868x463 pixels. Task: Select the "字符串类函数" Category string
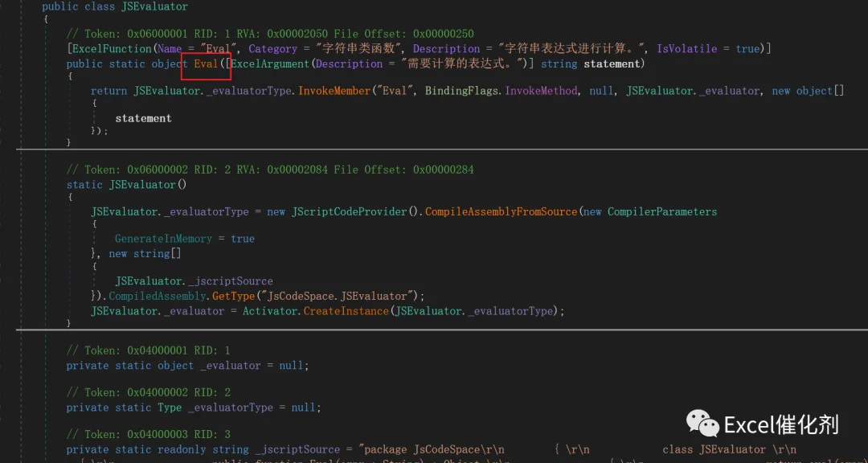click(360, 49)
